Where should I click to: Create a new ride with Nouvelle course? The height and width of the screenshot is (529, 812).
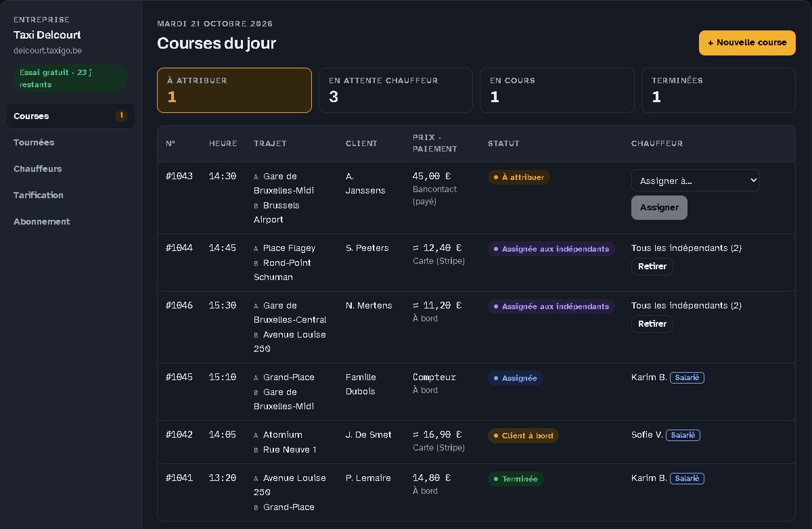pos(747,43)
